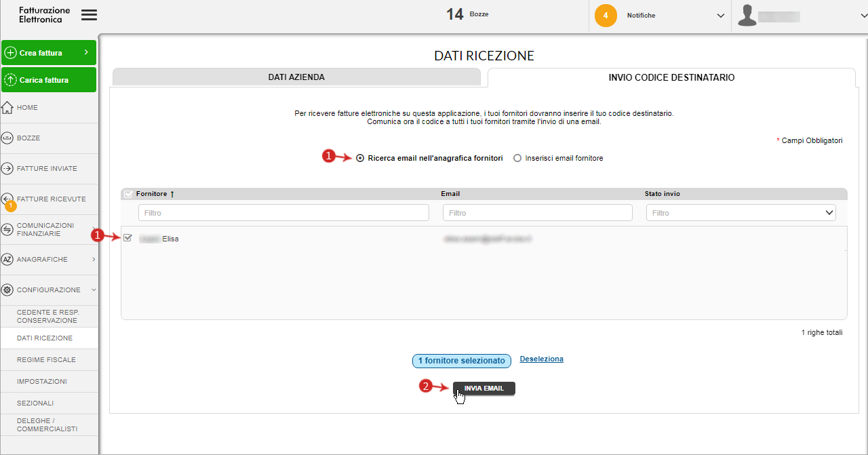Uncheck the Elisa supplier row checkbox
The height and width of the screenshot is (455, 868).
pos(128,238)
